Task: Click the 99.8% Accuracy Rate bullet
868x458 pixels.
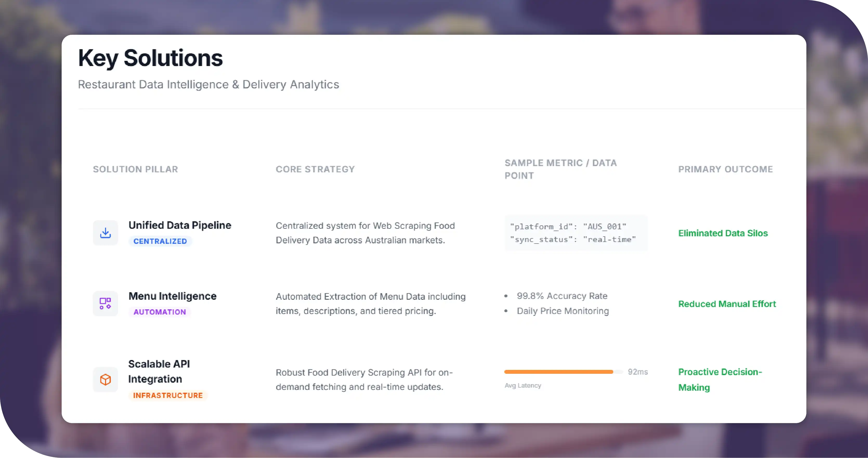Action: (x=562, y=296)
